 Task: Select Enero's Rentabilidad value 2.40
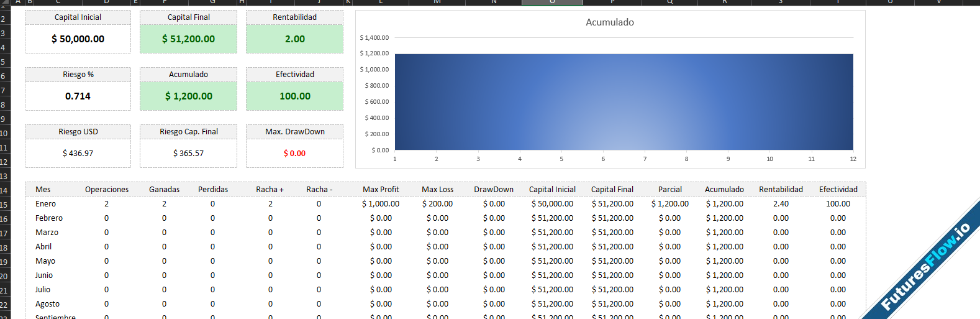[x=781, y=204]
